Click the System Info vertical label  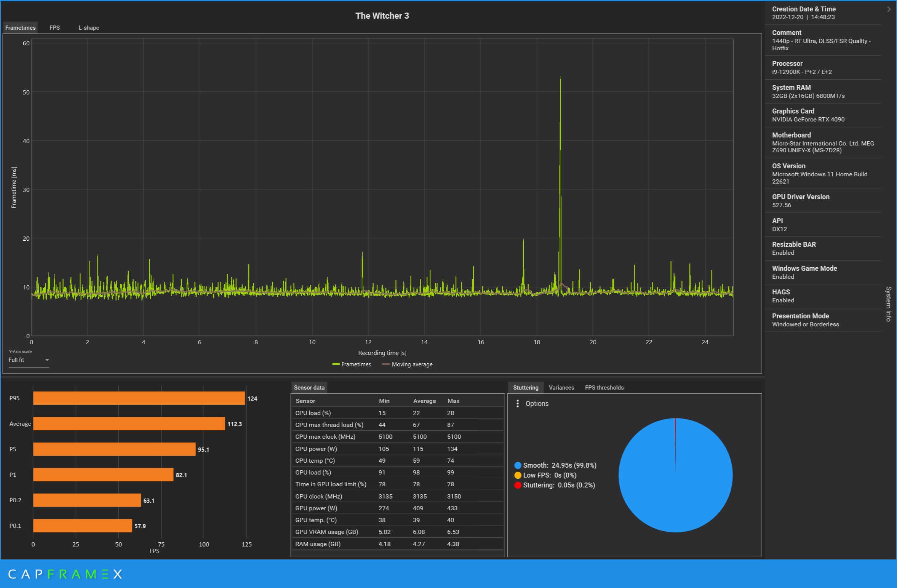(x=888, y=304)
